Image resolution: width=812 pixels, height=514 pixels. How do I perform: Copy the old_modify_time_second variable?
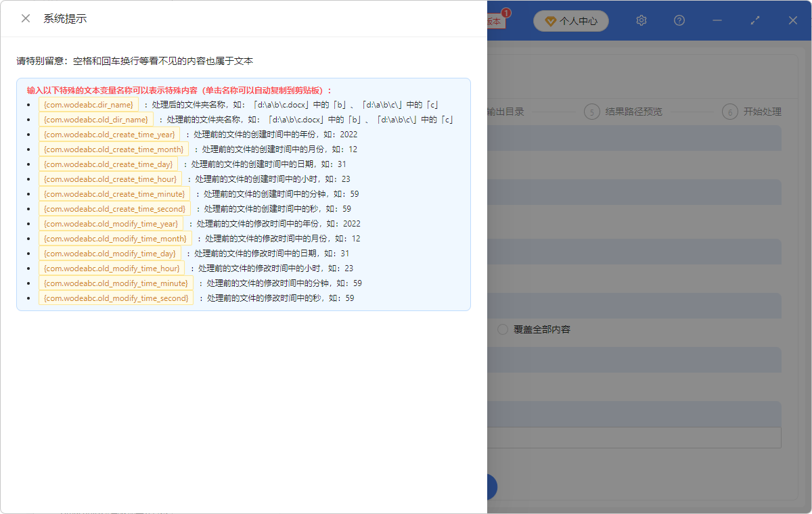115,298
